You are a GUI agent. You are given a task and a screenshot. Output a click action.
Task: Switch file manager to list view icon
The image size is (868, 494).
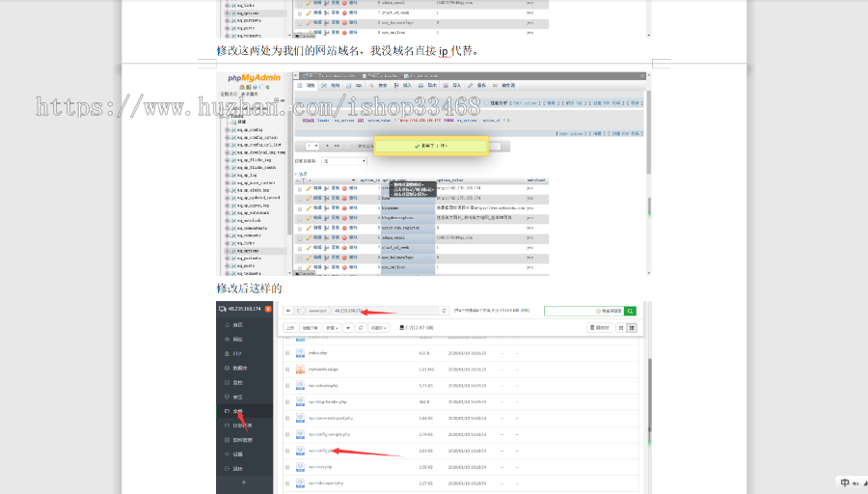pyautogui.click(x=631, y=328)
